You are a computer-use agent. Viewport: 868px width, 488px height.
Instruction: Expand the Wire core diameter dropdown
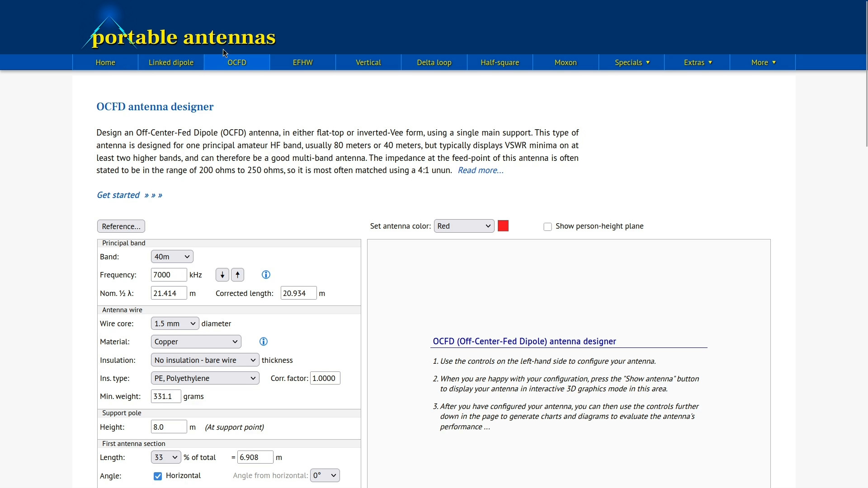pyautogui.click(x=175, y=324)
